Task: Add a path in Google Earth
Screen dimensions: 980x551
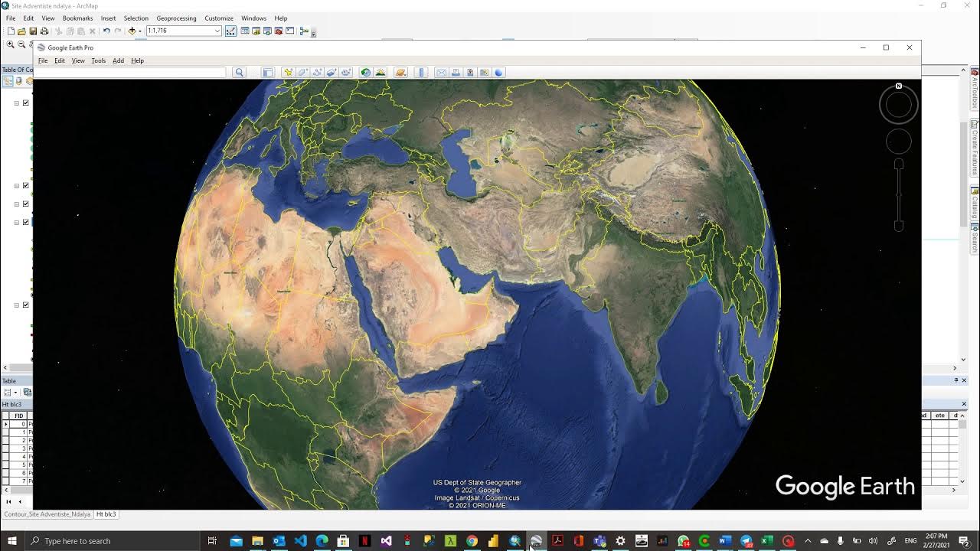Action: point(317,73)
